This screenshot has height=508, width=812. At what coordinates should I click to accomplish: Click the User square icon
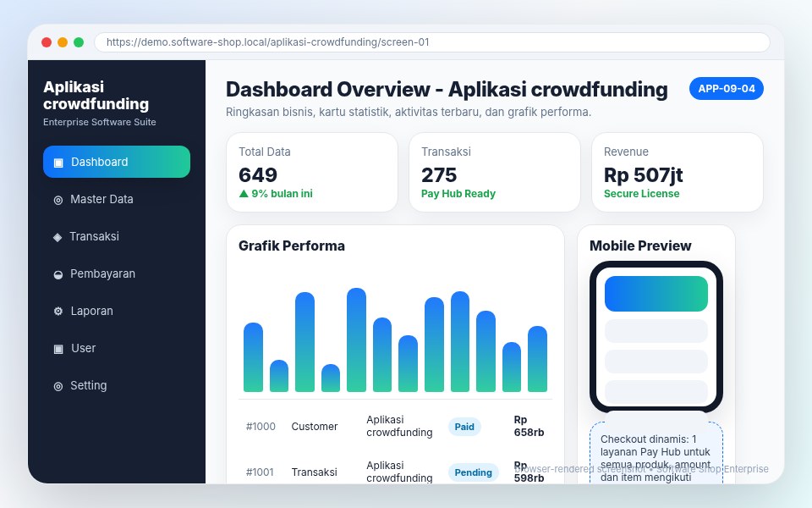coord(58,349)
